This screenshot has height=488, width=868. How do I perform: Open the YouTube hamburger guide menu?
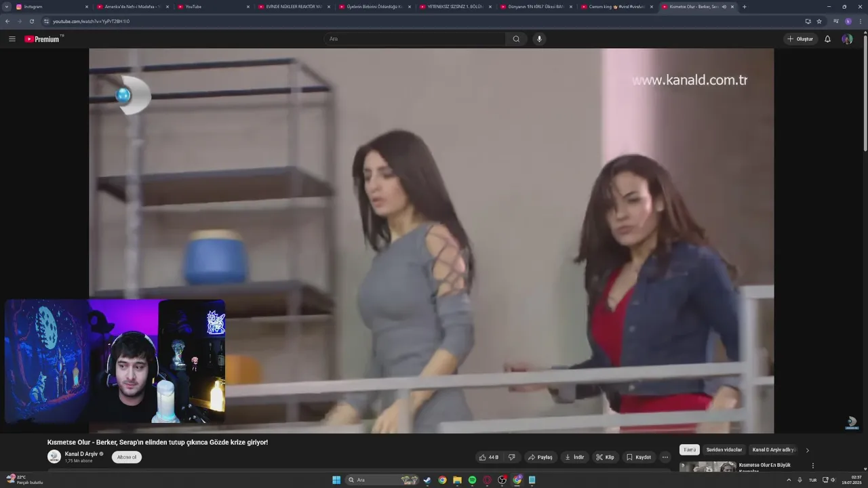12,39
